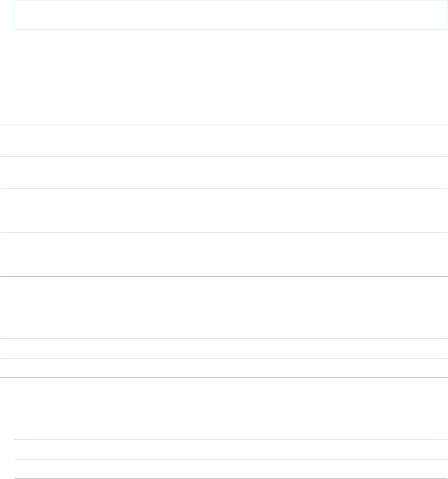Click the first indented narrow row near bottom

pos(231,449)
